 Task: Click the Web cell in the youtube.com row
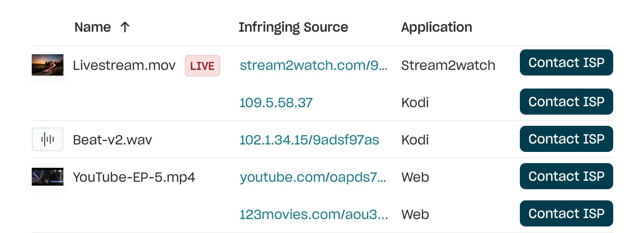point(415,177)
